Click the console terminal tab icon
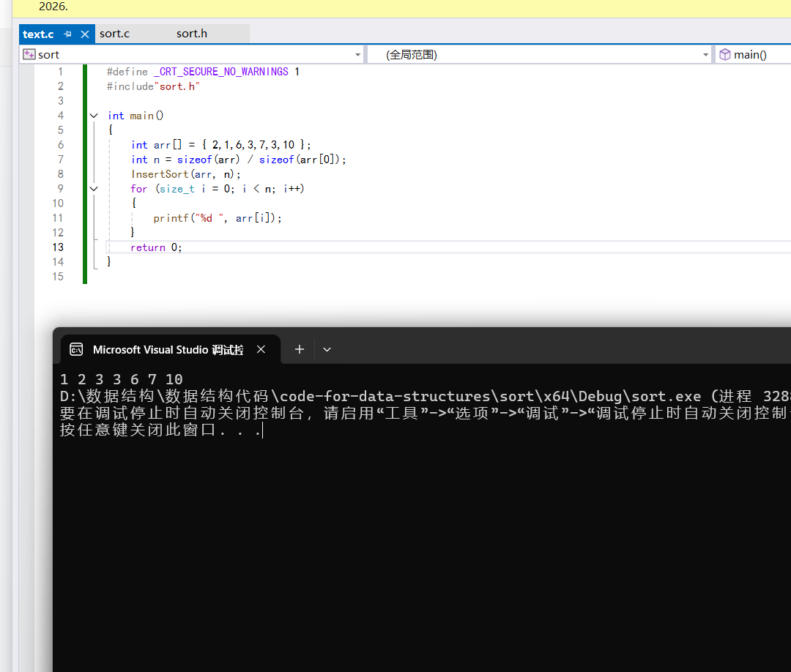Viewport: 791px width, 672px height. click(x=76, y=349)
